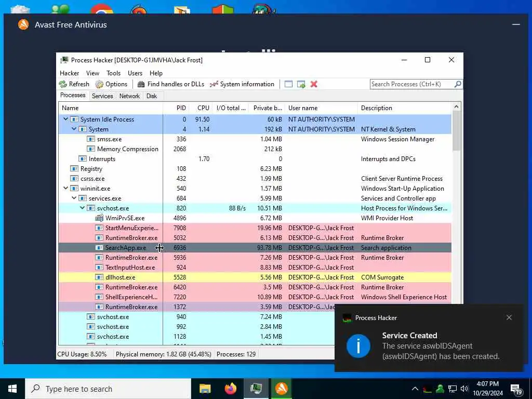Viewport: 532px width, 399px height.
Task: Click the StartMenuExperienceHost process icon
Action: coord(99,228)
